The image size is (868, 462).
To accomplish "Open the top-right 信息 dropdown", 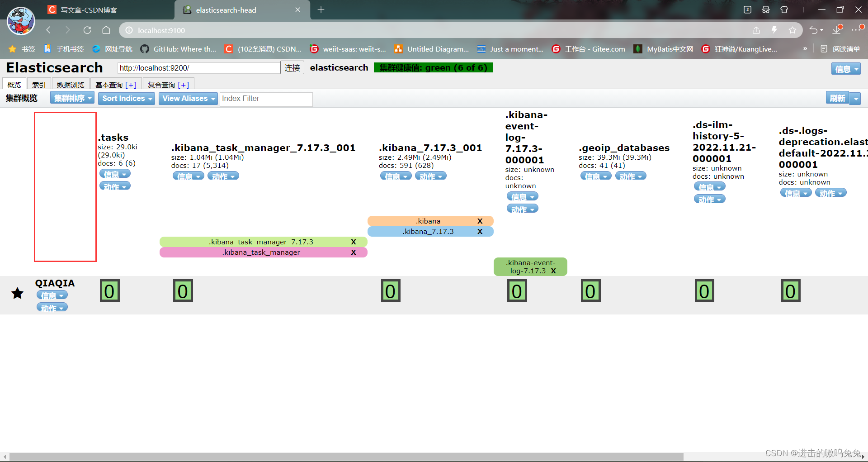I will (x=846, y=69).
